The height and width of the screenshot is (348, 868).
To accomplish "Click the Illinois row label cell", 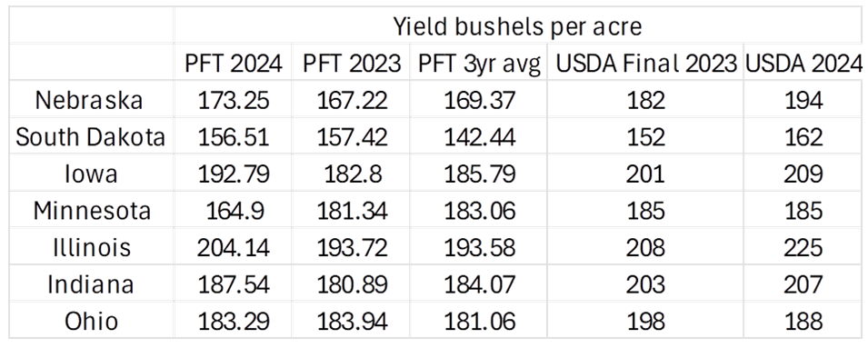I will click(92, 247).
